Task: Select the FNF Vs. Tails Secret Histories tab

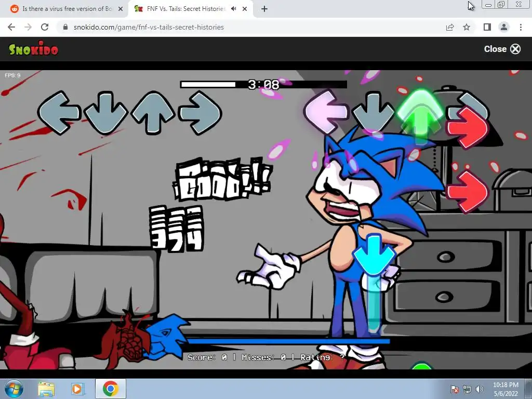Action: (x=186, y=9)
